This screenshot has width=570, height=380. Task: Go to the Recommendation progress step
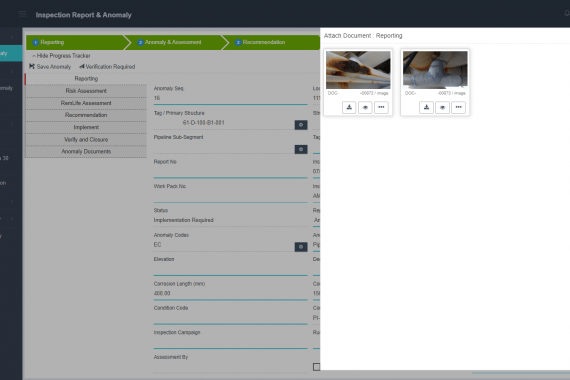[271, 42]
